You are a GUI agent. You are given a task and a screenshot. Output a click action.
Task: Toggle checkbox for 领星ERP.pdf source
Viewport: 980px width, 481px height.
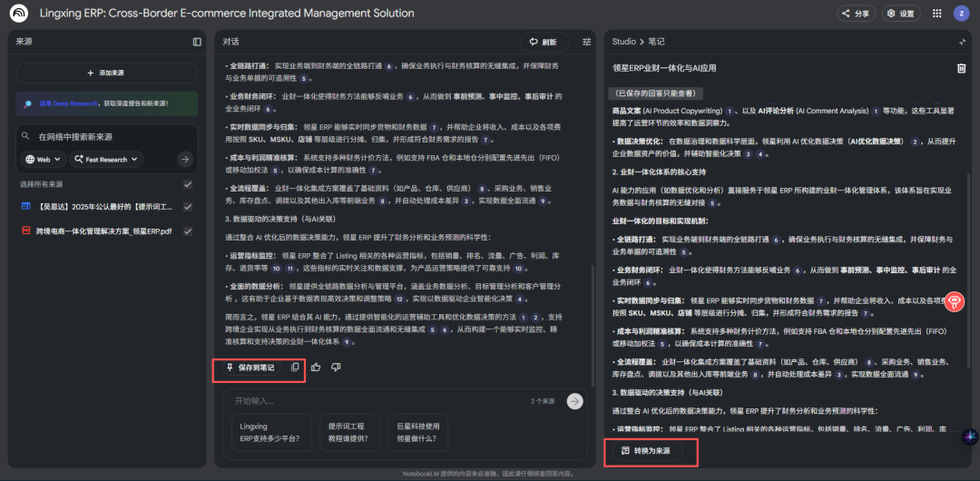[x=188, y=231]
